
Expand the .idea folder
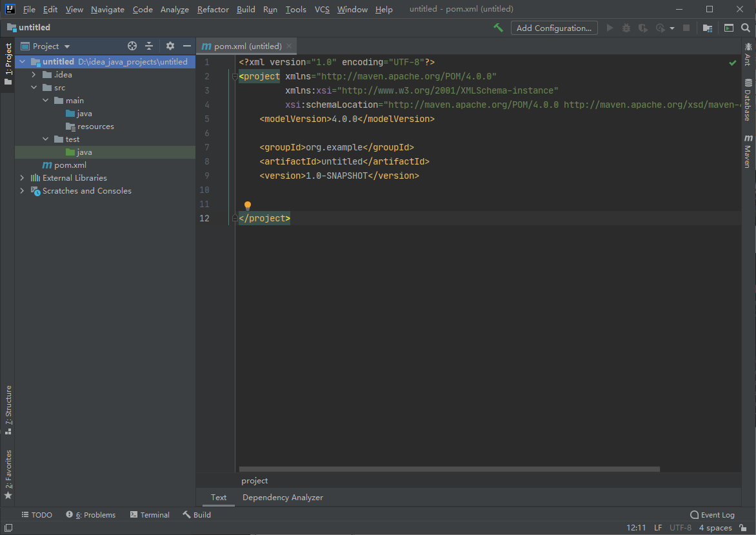[x=34, y=75]
